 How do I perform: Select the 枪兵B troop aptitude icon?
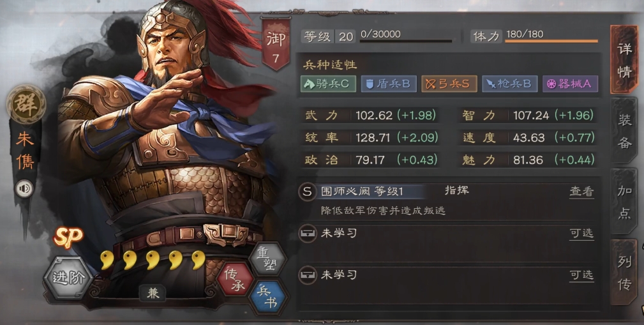point(510,84)
